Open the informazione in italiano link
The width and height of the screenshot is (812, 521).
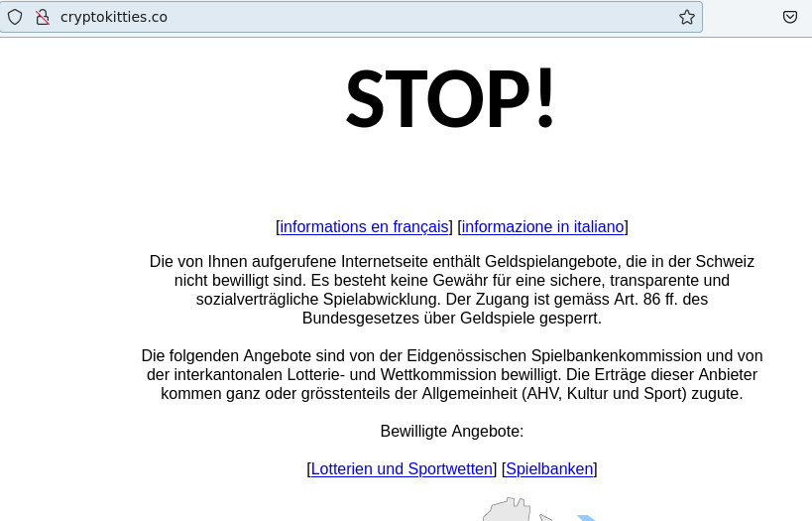click(542, 227)
